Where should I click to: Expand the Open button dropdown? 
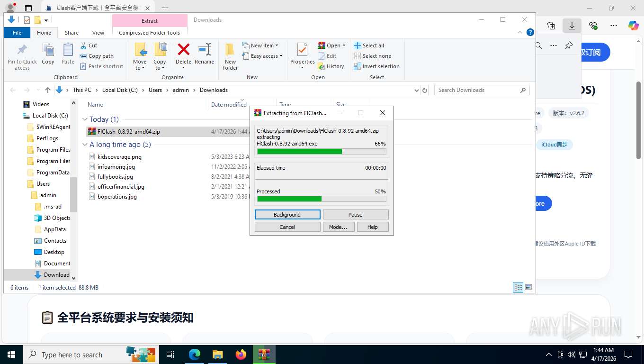click(x=344, y=45)
